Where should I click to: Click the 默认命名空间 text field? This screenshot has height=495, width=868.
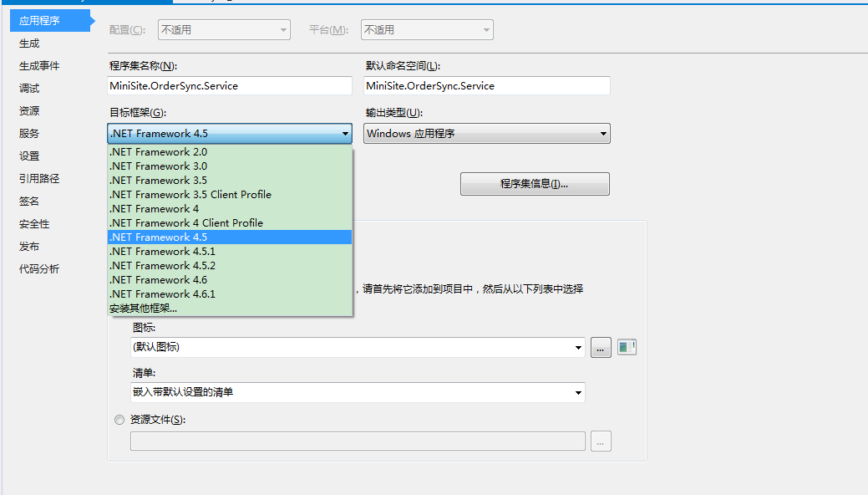[x=487, y=86]
